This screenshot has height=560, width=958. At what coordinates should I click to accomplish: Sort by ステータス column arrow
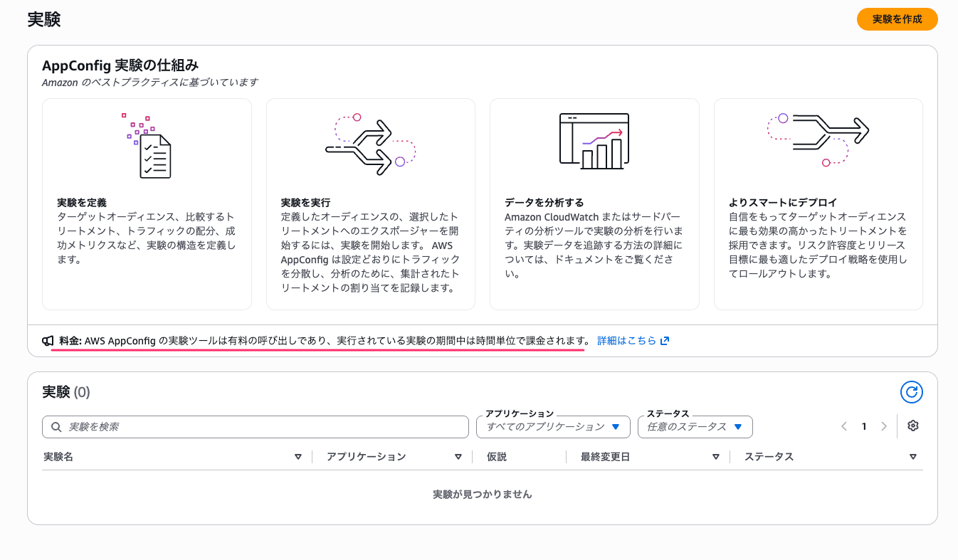(913, 457)
